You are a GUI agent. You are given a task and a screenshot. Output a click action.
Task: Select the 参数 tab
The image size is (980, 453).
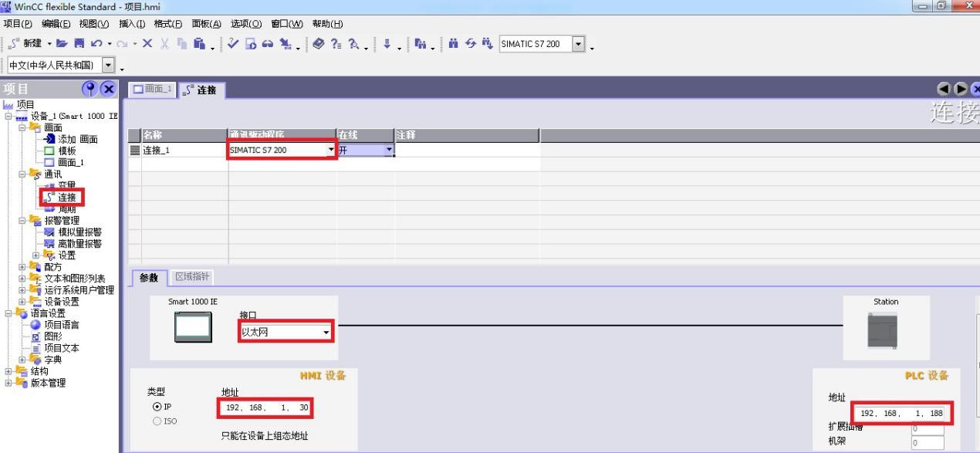click(x=148, y=276)
